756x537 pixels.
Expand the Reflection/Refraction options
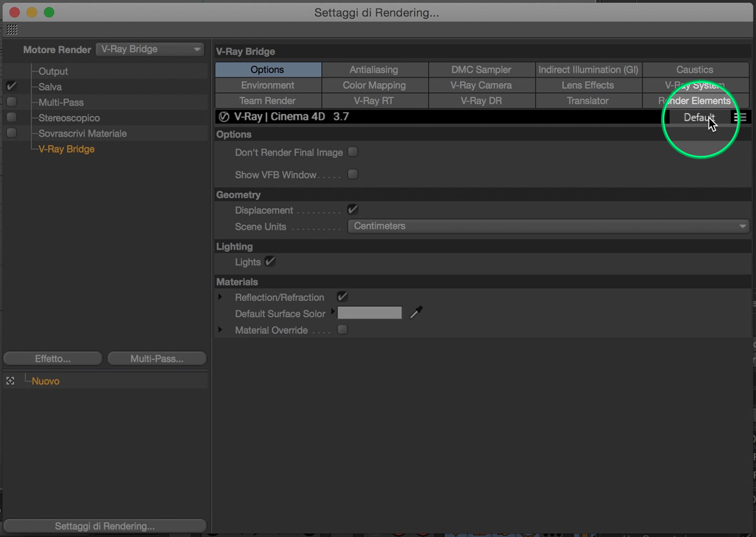point(220,297)
